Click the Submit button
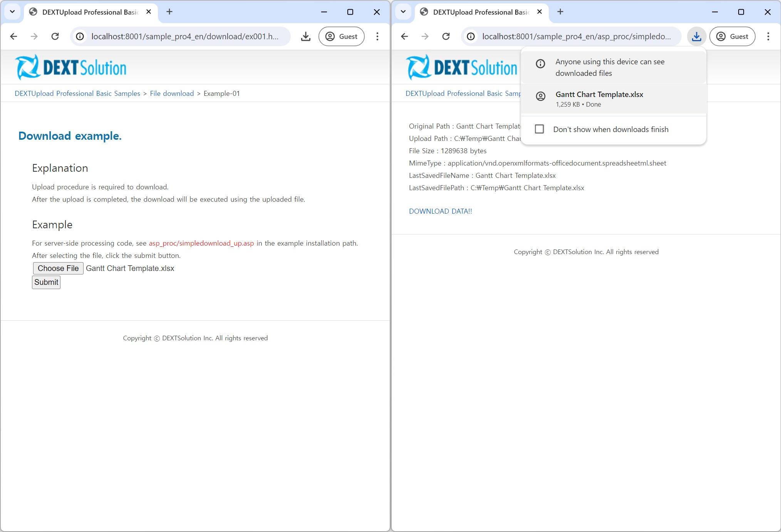Screen dimensions: 781x532 point(46,282)
